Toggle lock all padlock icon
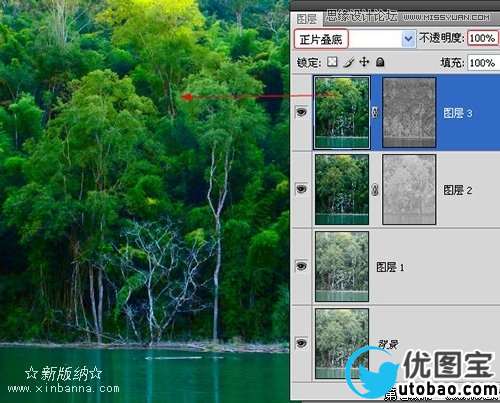The image size is (500, 403). click(x=380, y=62)
